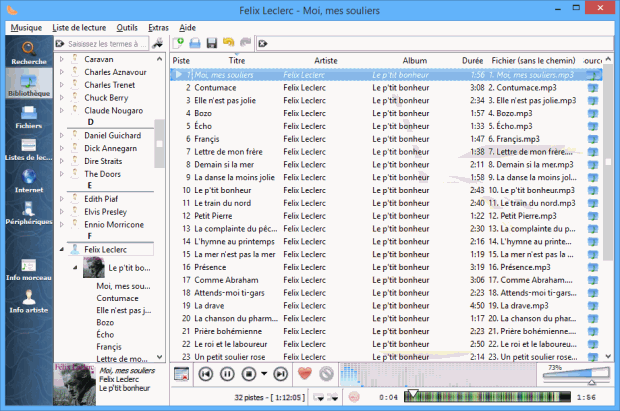Click the track seek bar moodbar
Image resolution: width=620 pixels, height=411 pixels.
487,397
